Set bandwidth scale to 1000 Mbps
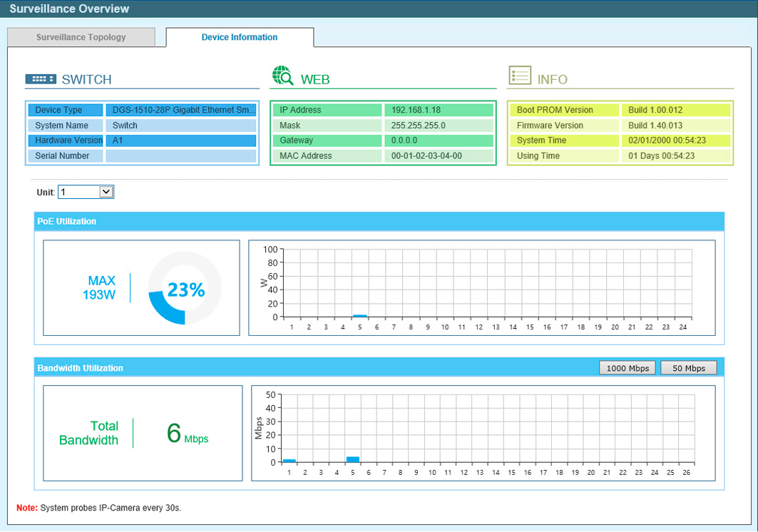Screen dimensions: 758x532 pyautogui.click(x=628, y=368)
